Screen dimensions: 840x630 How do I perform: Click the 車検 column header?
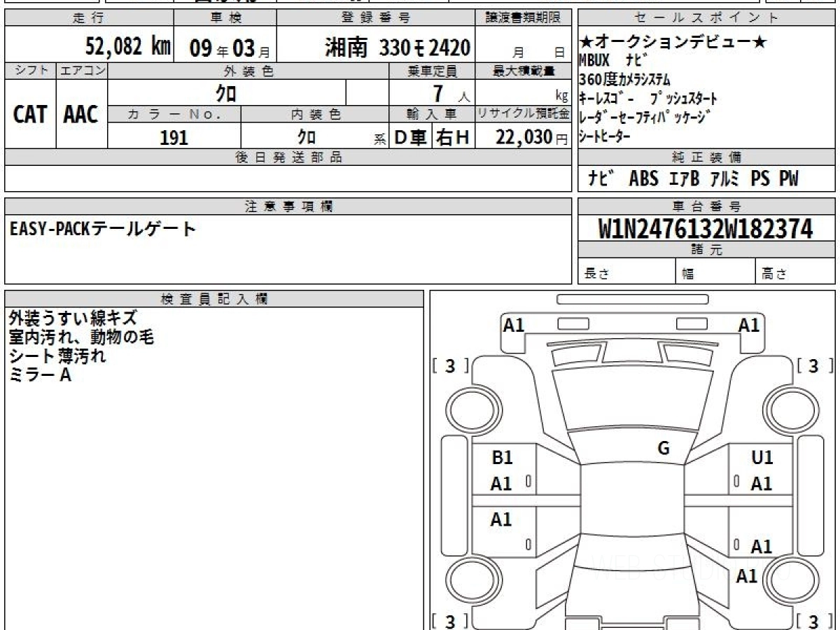(224, 18)
